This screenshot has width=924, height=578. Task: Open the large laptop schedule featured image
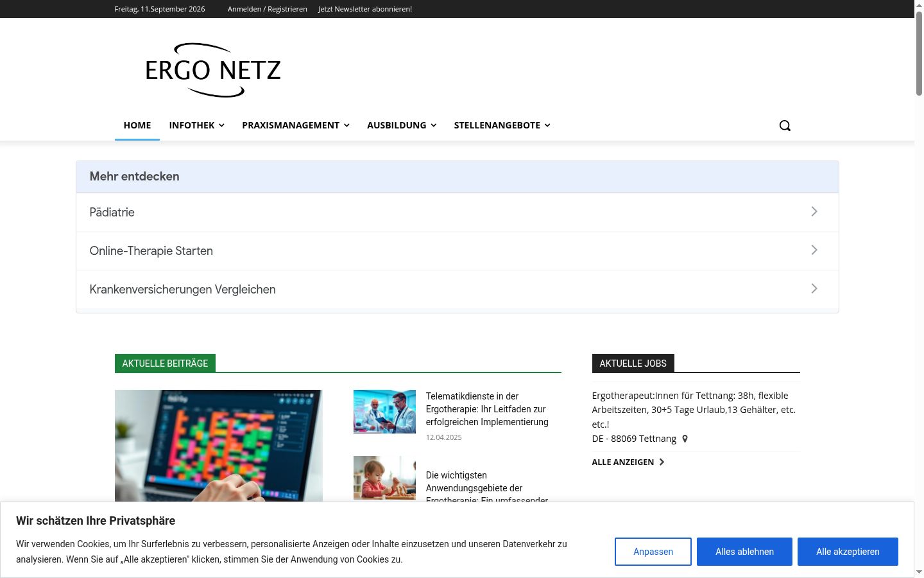(219, 446)
